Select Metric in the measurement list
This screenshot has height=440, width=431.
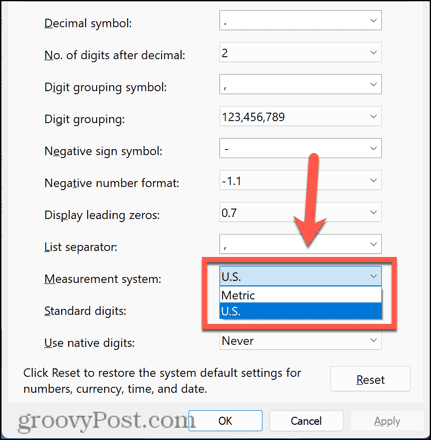300,295
